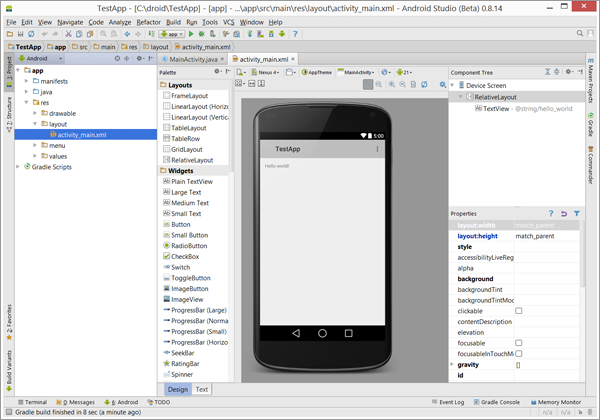Click the designer settings gear icon
Viewport: 600px width, 420px height.
[x=443, y=85]
